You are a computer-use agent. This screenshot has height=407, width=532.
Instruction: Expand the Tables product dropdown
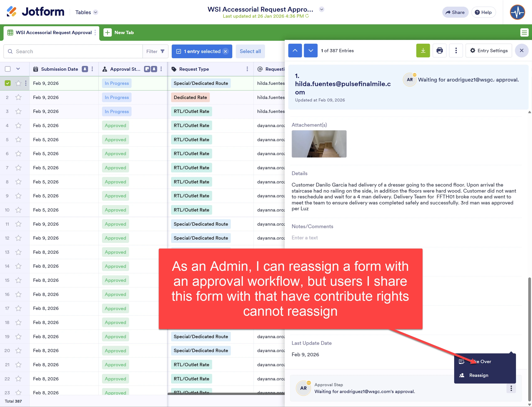pos(96,12)
